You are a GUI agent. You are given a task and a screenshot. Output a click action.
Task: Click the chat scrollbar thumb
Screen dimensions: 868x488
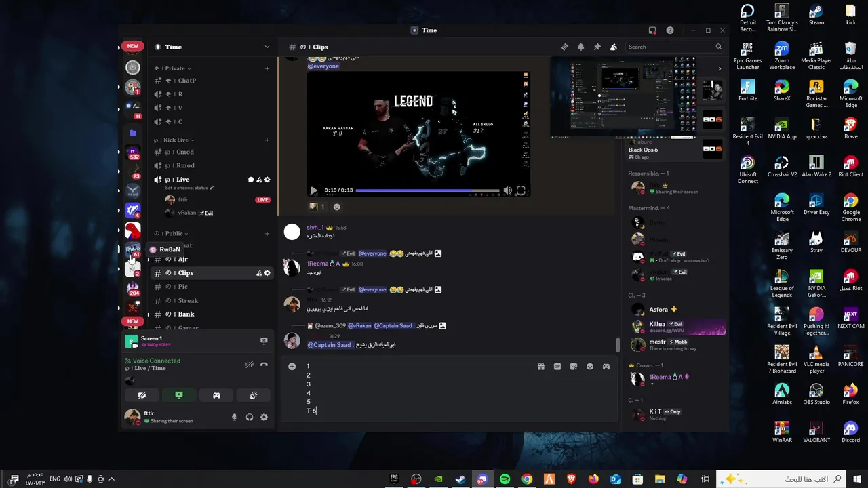(617, 344)
